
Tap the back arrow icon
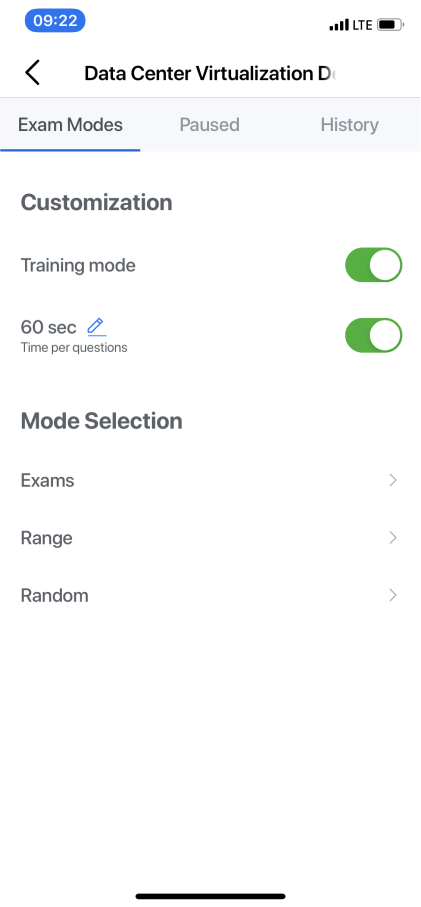[32, 73]
